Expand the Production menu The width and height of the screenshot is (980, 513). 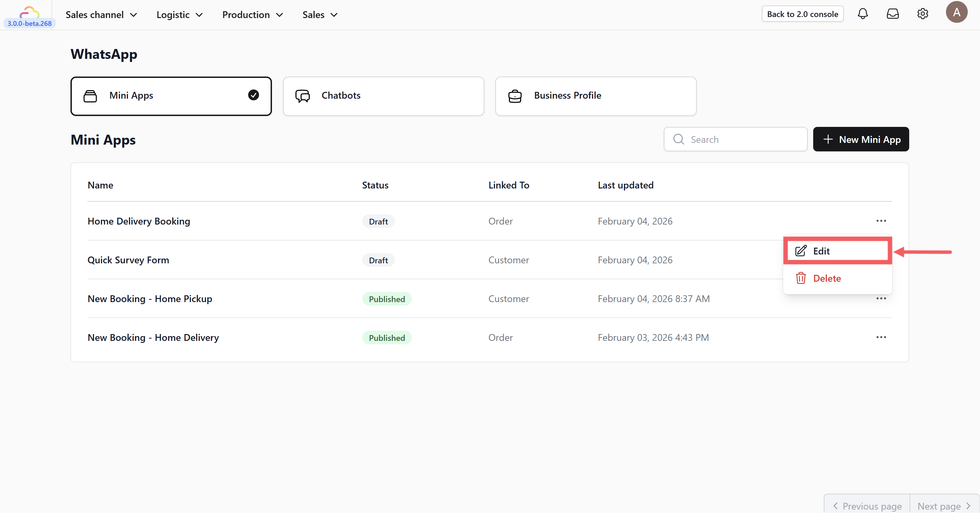[253, 14]
